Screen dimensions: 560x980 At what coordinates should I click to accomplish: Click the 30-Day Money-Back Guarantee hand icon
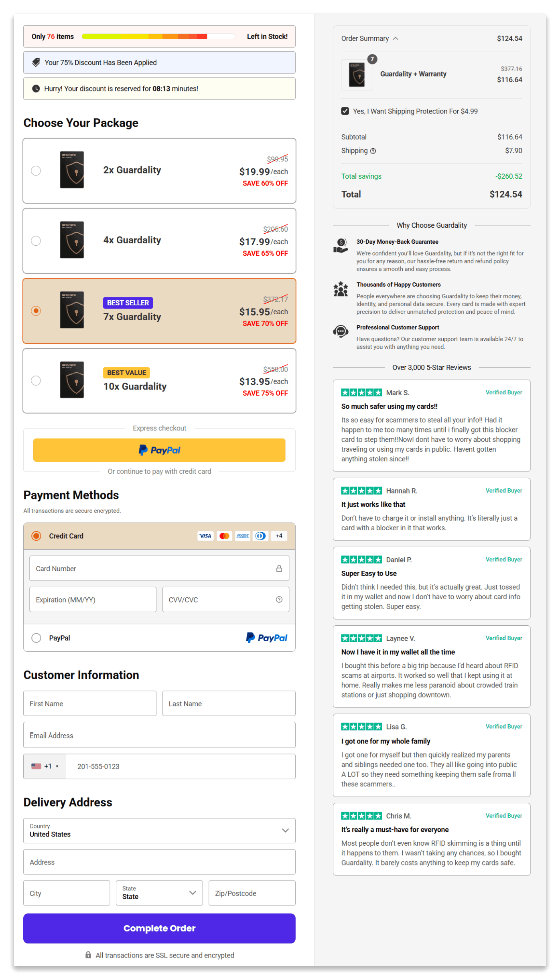point(340,246)
